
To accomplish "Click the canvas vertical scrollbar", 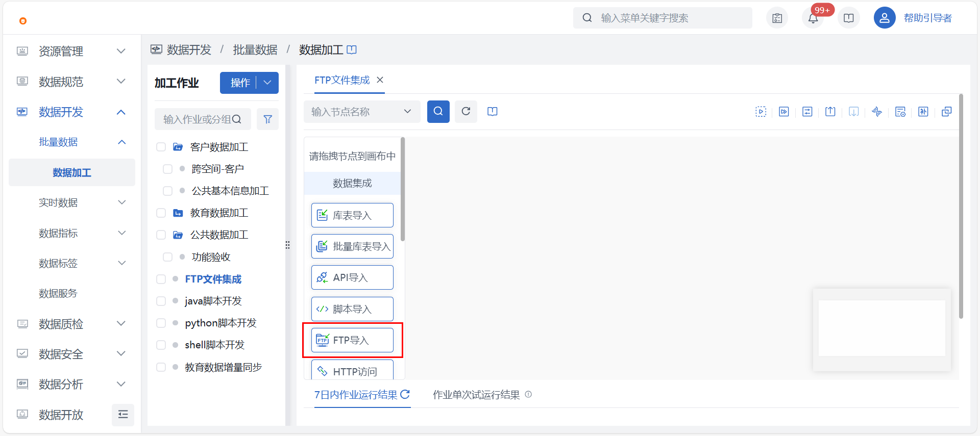I will [x=961, y=206].
